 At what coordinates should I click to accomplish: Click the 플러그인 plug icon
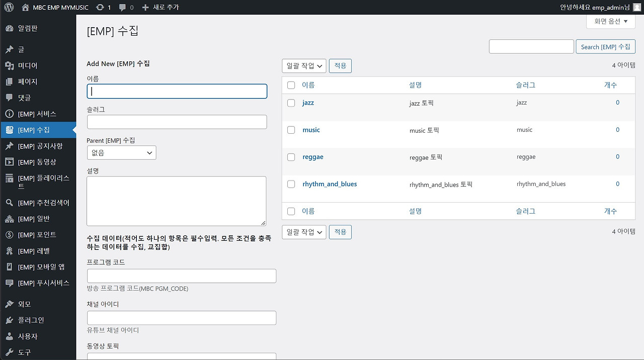coord(9,320)
